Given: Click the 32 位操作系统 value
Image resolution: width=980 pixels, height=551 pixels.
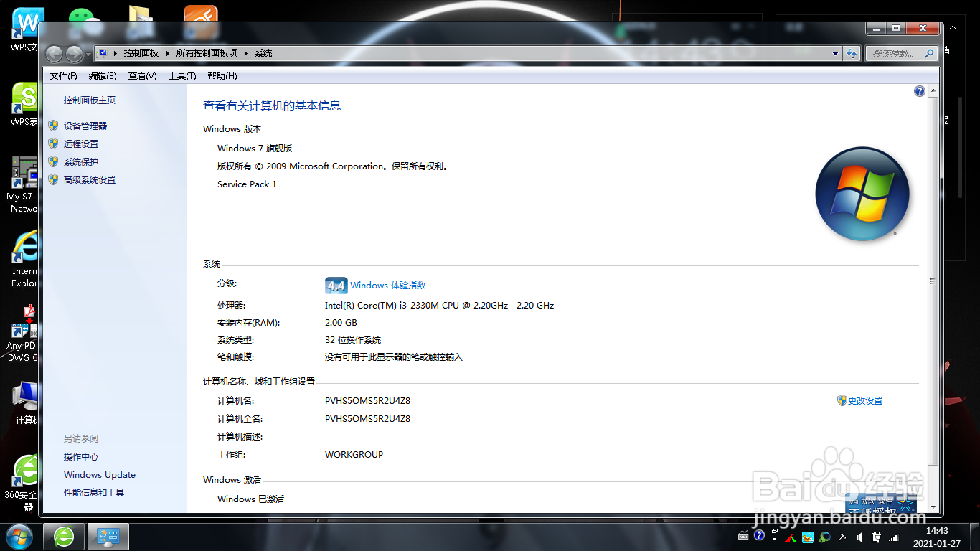Looking at the screenshot, I should [x=353, y=340].
